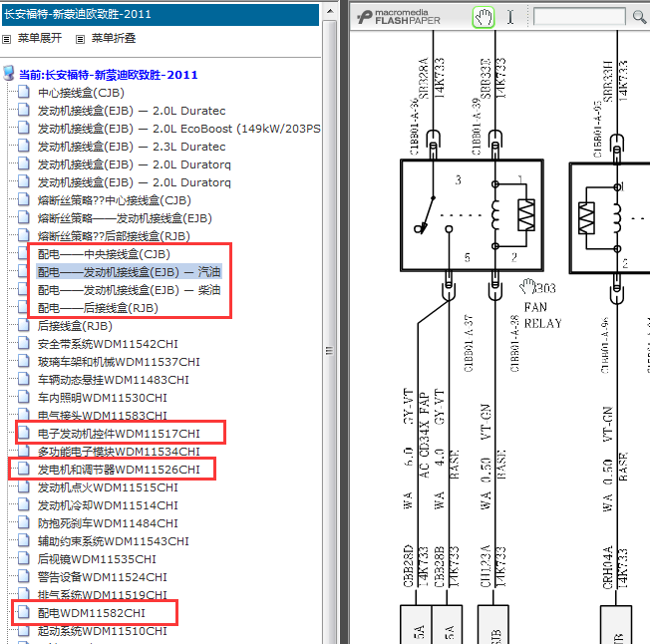Click page icon beside 中心接线盒(CJB)

pos(24,92)
